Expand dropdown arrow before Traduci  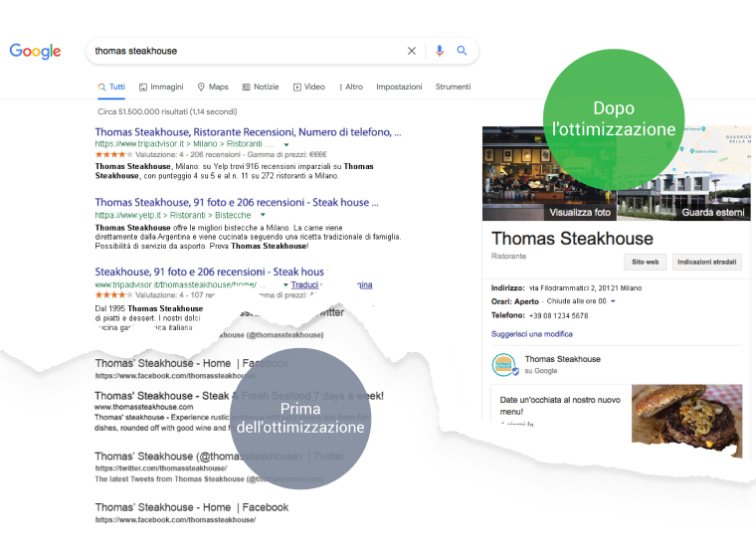point(285,284)
